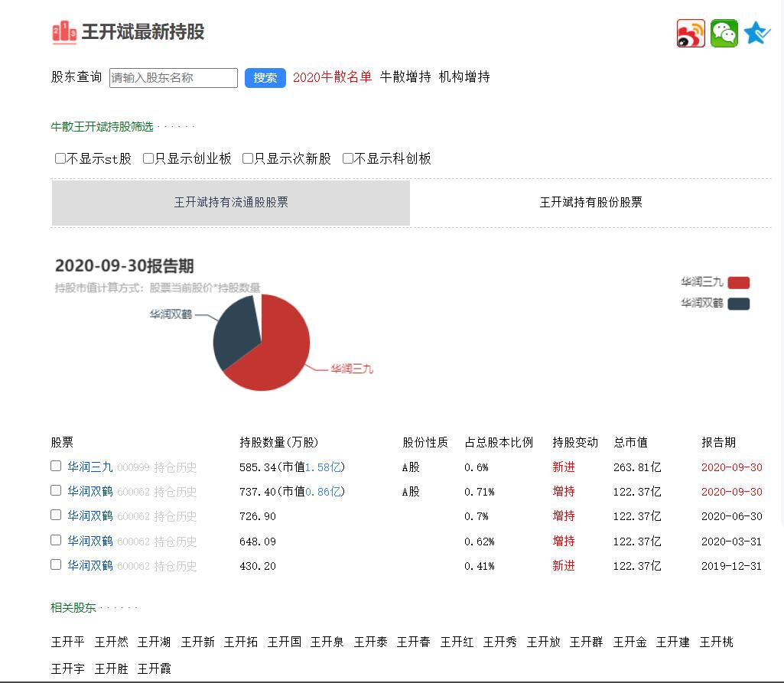The height and width of the screenshot is (683, 784).
Task: Share page via the Weibo icon
Action: (691, 34)
